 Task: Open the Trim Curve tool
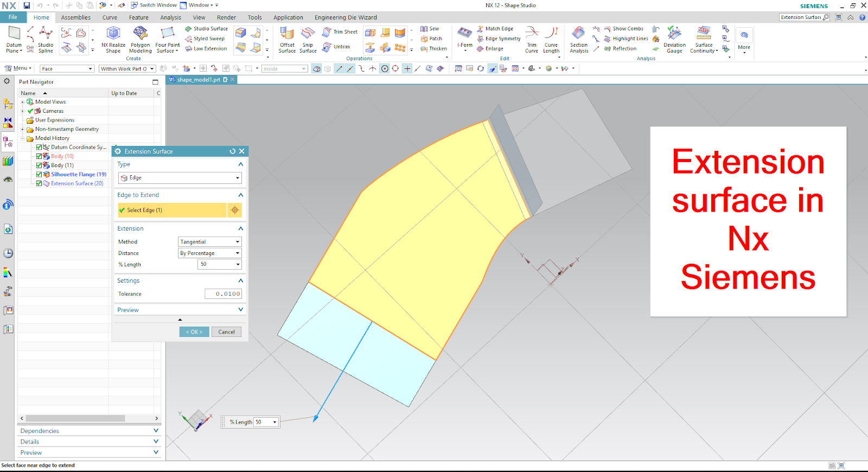(532, 40)
